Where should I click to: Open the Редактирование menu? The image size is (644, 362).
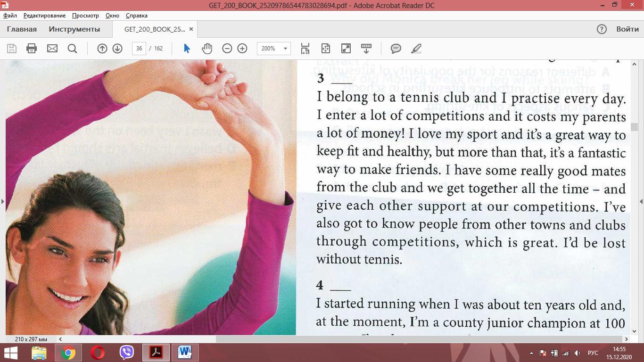click(44, 16)
